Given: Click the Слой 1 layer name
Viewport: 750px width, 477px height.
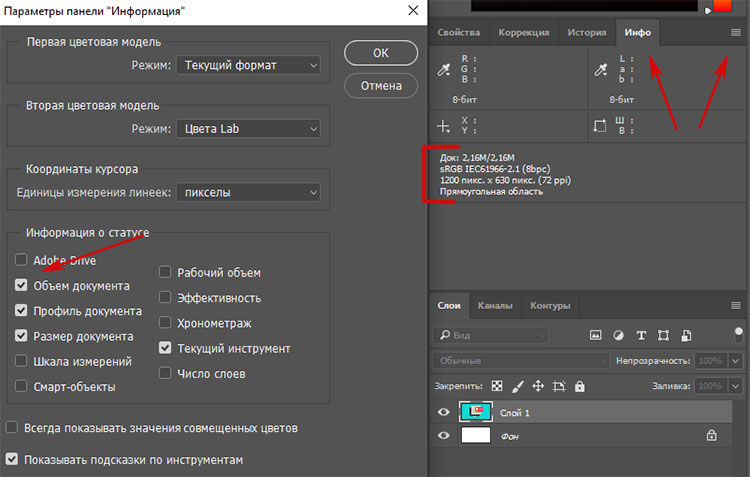Looking at the screenshot, I should pos(515,412).
